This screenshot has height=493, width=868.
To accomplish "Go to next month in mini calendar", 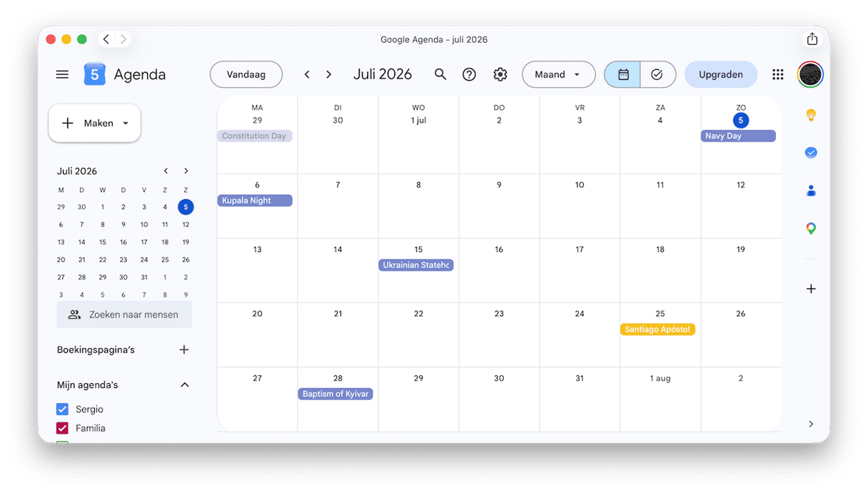I will 186,171.
